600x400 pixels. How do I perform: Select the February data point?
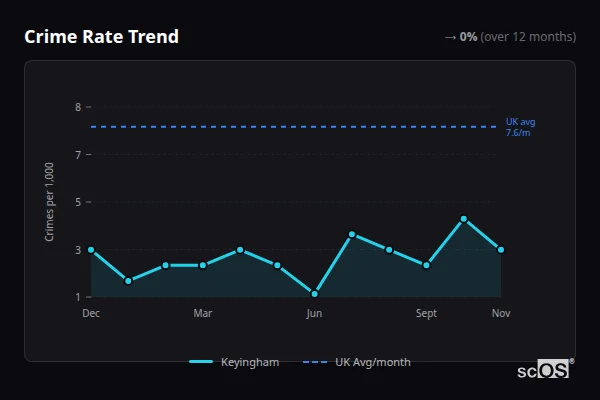[x=166, y=265]
